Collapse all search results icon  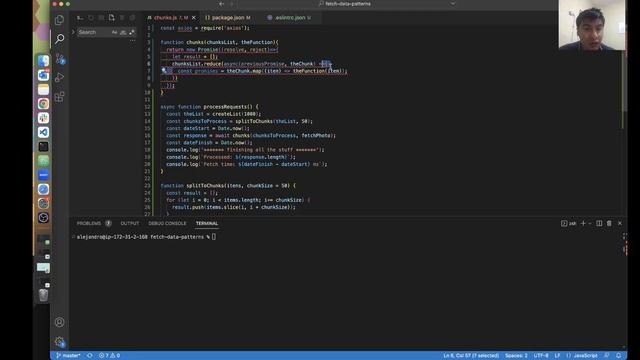pos(132,18)
